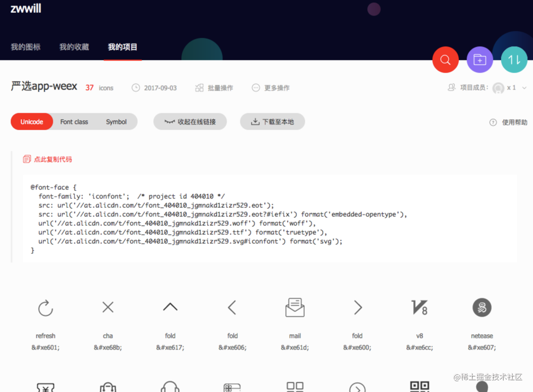Select the refresh icon
The width and height of the screenshot is (533, 392).
pos(46,308)
